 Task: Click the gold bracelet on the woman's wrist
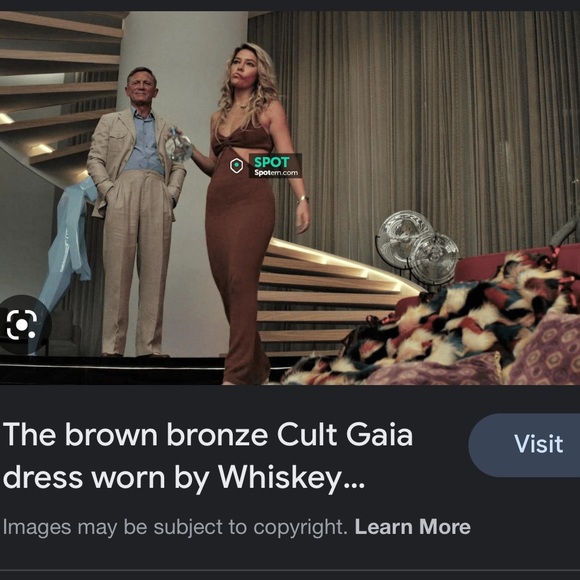click(x=302, y=200)
